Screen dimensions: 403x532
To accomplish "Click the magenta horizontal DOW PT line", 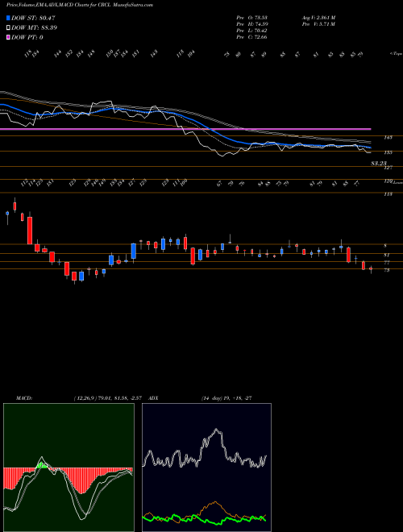I will (185, 129).
